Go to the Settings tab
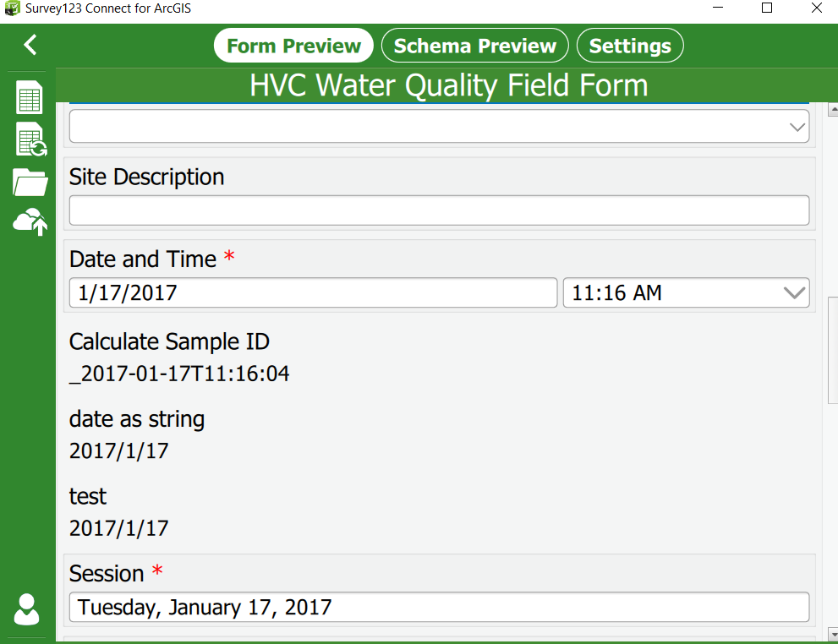The height and width of the screenshot is (644, 838). click(x=630, y=46)
